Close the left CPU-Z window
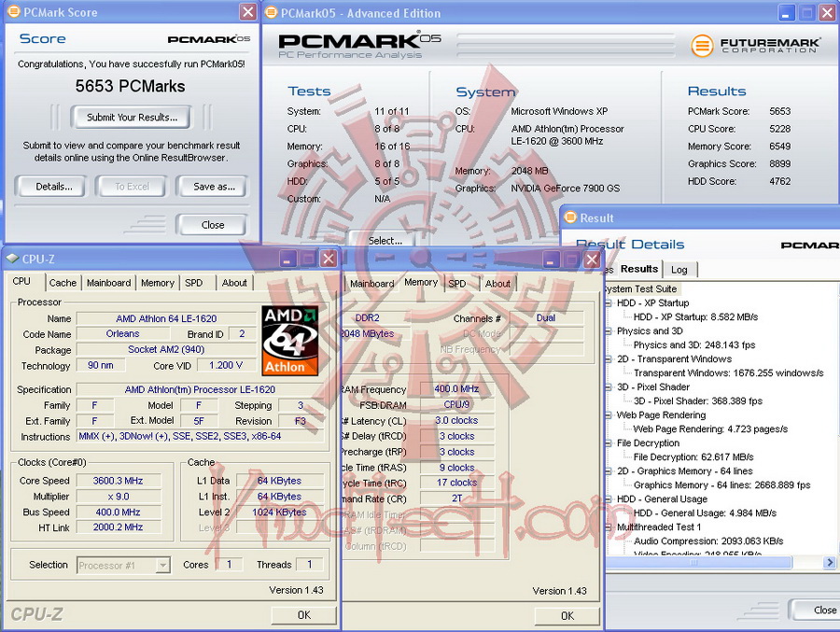Viewport: 840px width, 632px height. click(328, 259)
